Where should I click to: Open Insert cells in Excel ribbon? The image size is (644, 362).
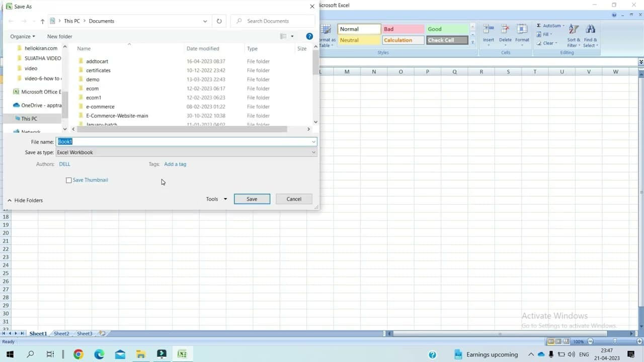tap(489, 34)
